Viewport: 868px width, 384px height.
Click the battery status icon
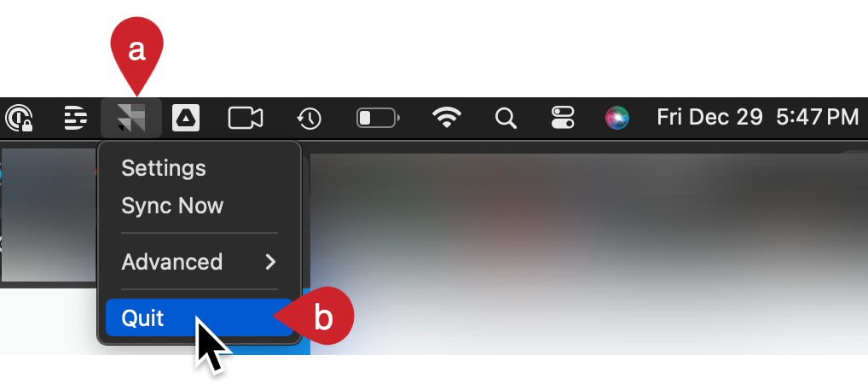pos(378,118)
